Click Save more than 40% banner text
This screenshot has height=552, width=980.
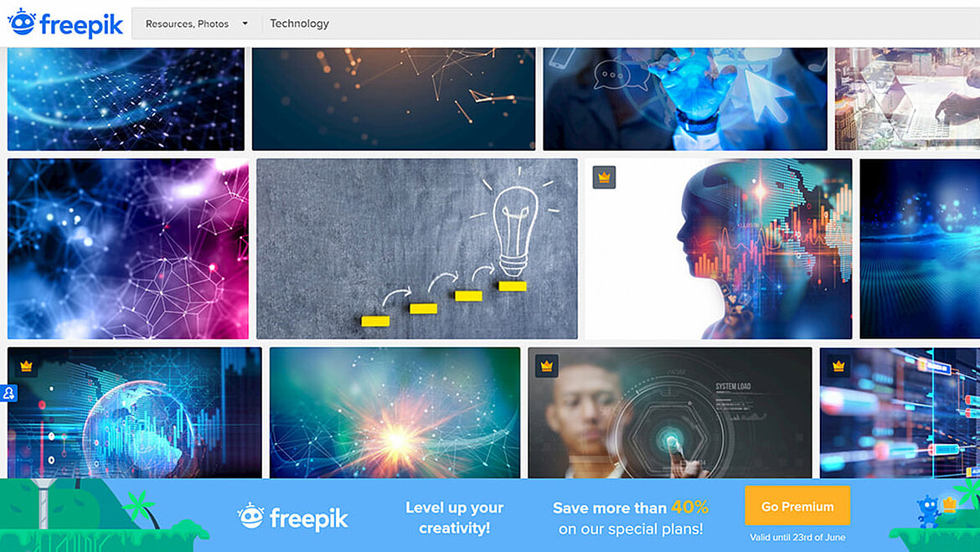[630, 518]
